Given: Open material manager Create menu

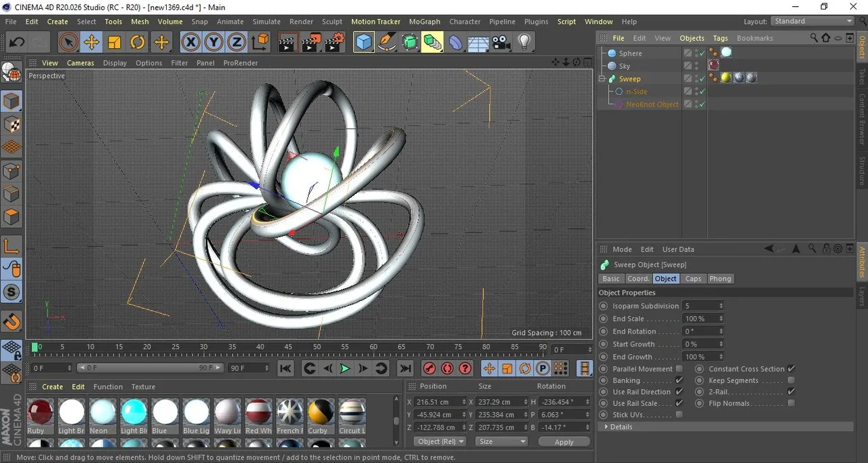Looking at the screenshot, I should tap(52, 387).
